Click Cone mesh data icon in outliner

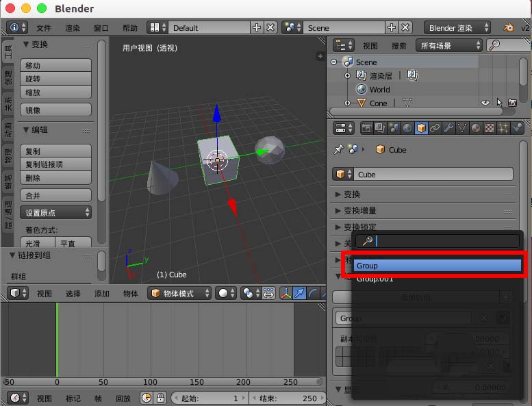(407, 103)
